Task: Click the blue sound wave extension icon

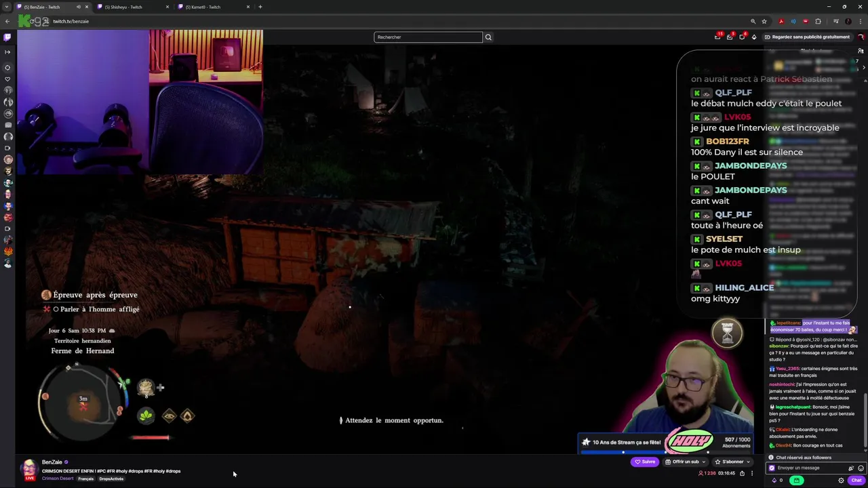Action: pyautogui.click(x=793, y=21)
